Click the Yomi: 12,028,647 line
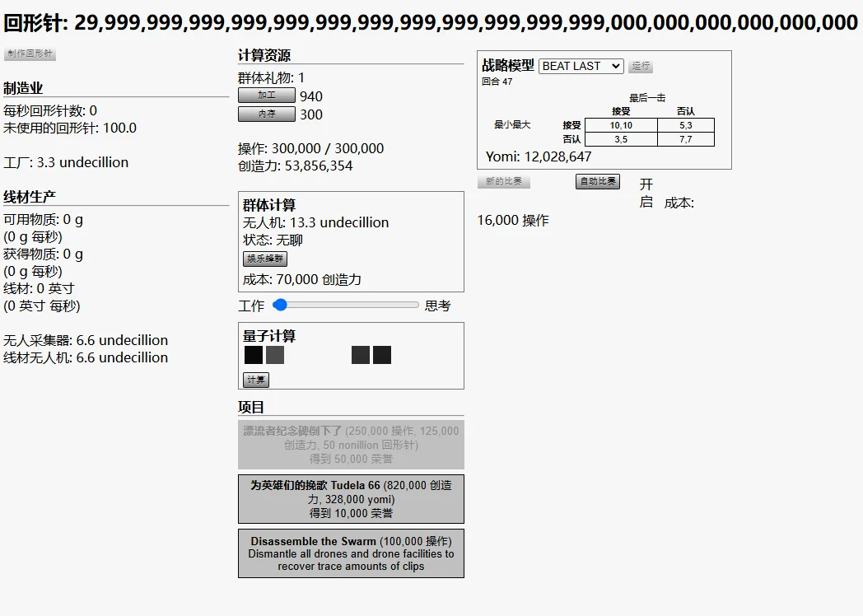Viewport: 863px width, 616px height. click(x=539, y=157)
